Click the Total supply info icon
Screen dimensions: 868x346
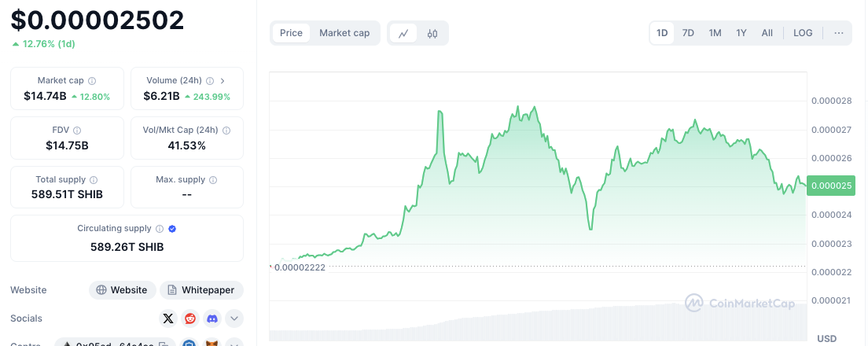tap(94, 180)
